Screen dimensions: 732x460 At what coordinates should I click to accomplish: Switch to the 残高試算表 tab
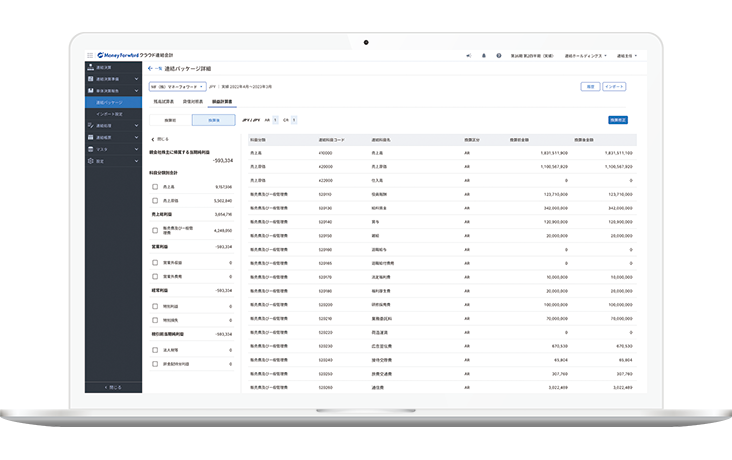pyautogui.click(x=164, y=101)
